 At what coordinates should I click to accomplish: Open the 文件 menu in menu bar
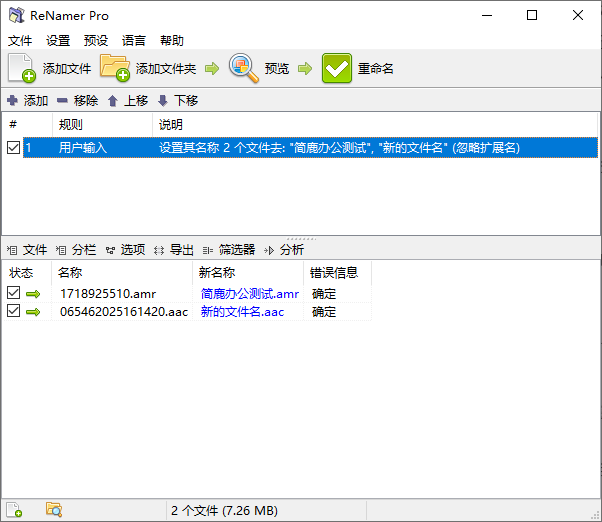point(20,40)
